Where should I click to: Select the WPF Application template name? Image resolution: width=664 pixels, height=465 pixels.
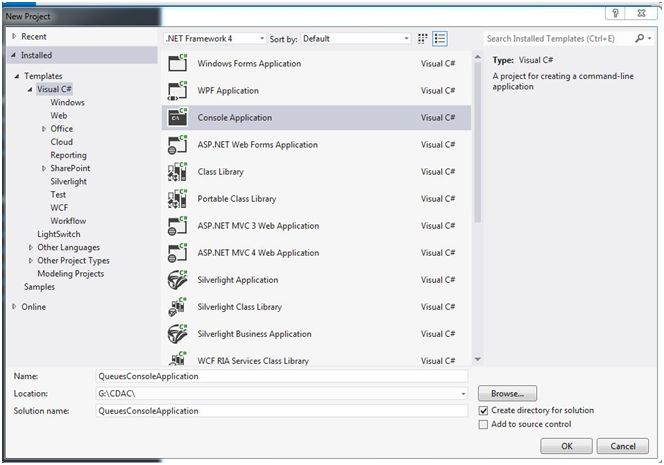228,91
